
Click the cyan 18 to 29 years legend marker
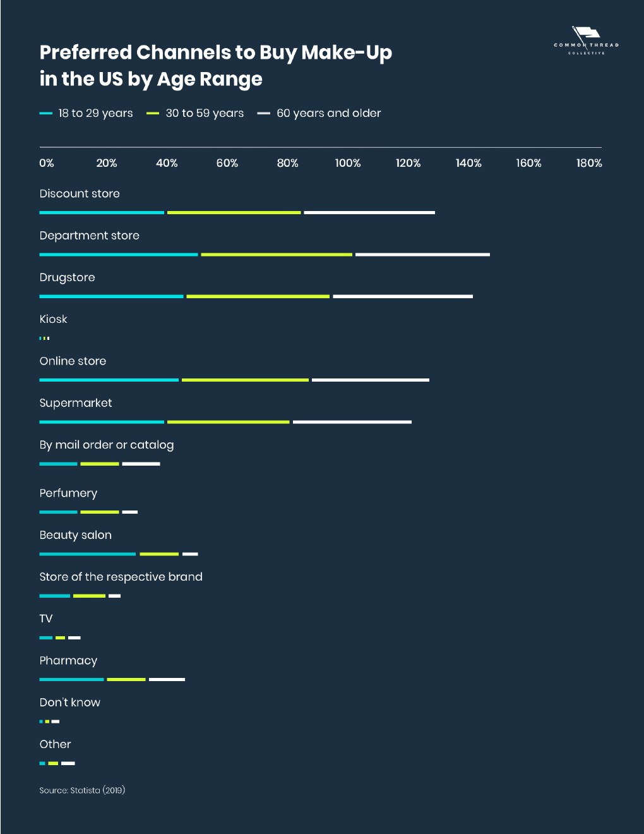pos(45,114)
